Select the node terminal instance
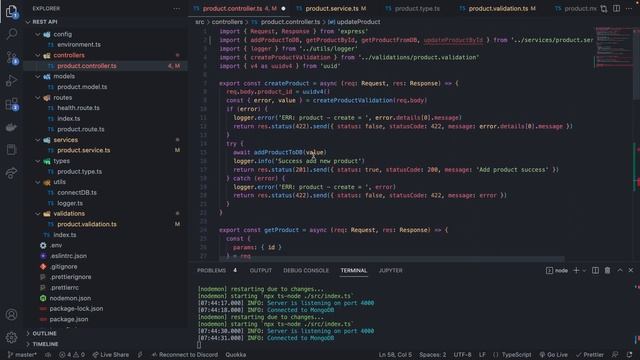The width and height of the screenshot is (640, 360). [557, 270]
